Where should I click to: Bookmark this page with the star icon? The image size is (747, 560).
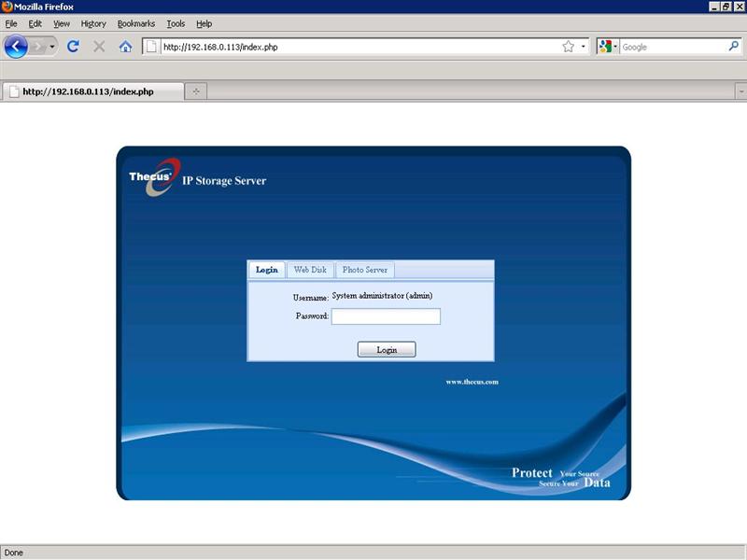[568, 47]
